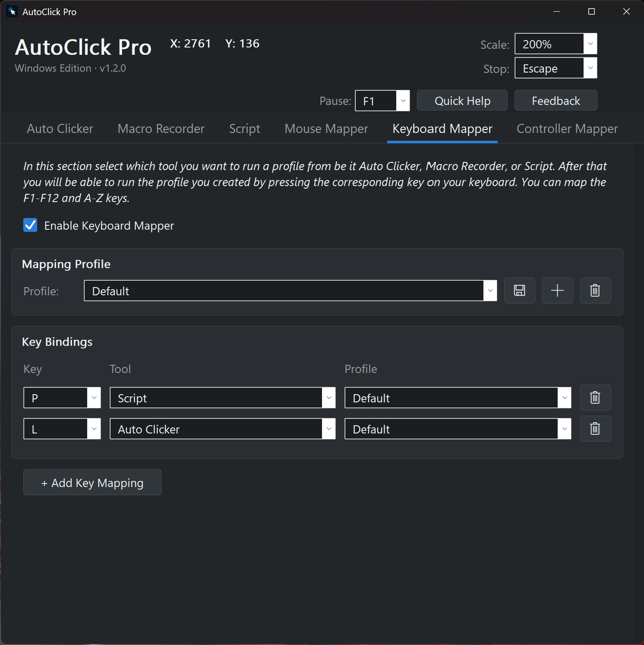
Task: Click the Quick Help button
Action: click(x=462, y=101)
